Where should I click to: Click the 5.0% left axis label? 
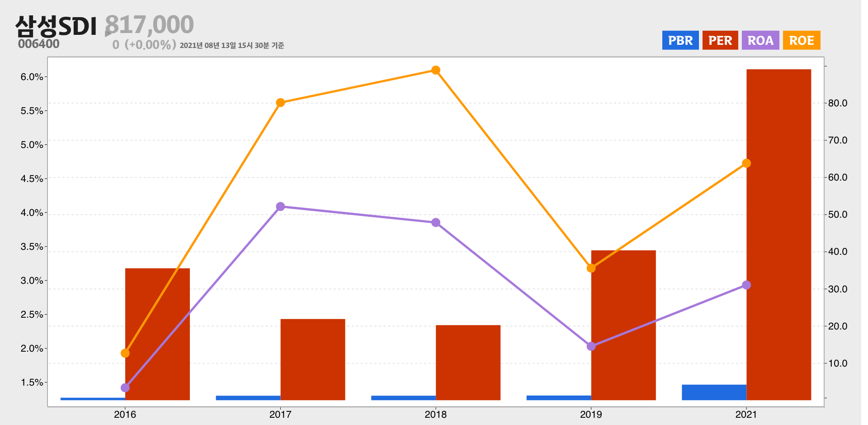(32, 145)
